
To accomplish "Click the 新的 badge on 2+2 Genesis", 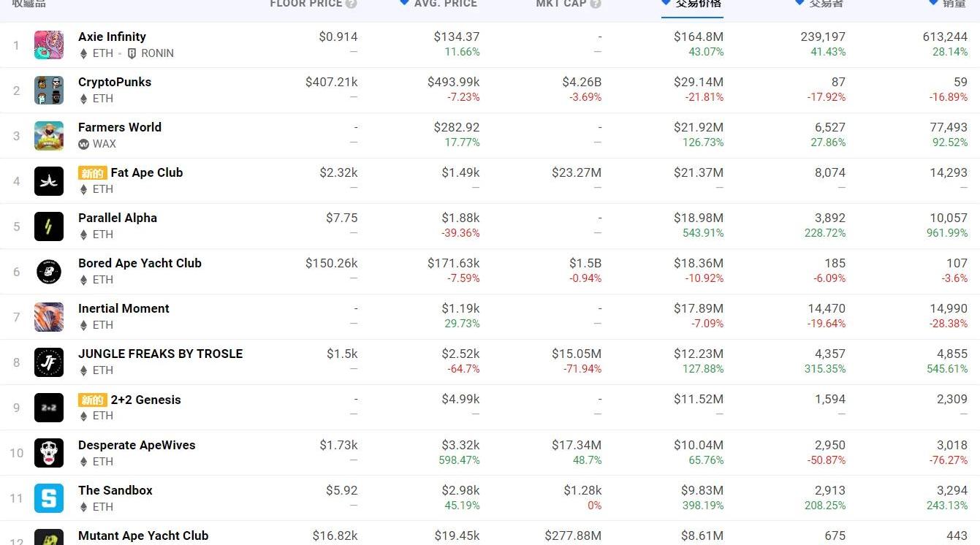I will click(93, 400).
